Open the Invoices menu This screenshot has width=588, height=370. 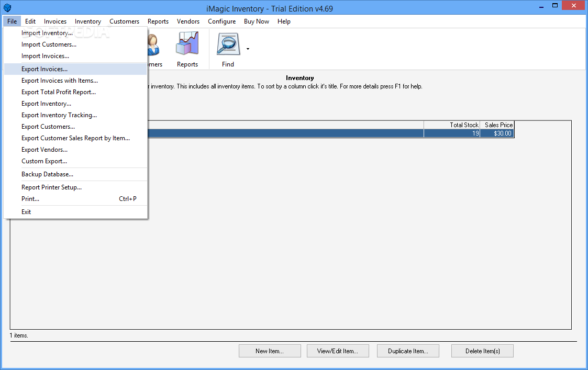point(55,21)
